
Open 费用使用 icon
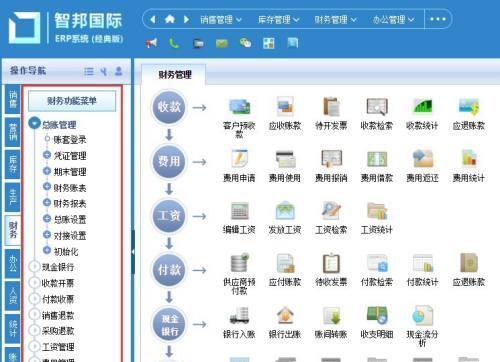285,159
